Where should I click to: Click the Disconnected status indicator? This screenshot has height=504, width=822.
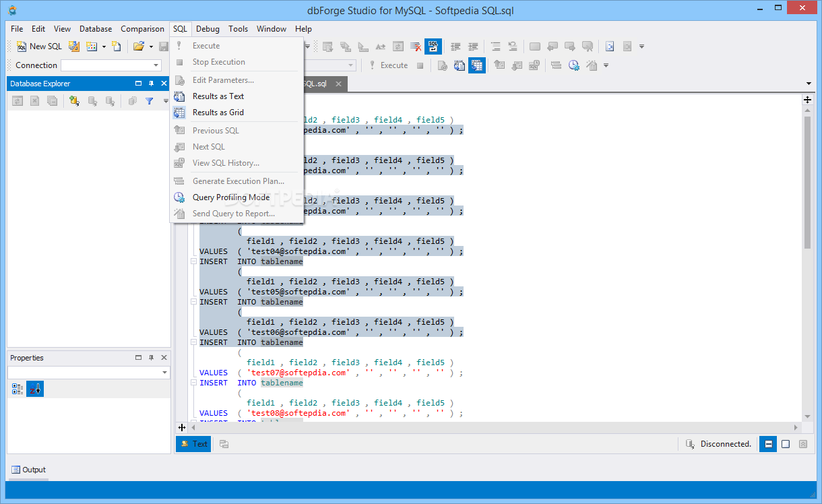[718, 444]
